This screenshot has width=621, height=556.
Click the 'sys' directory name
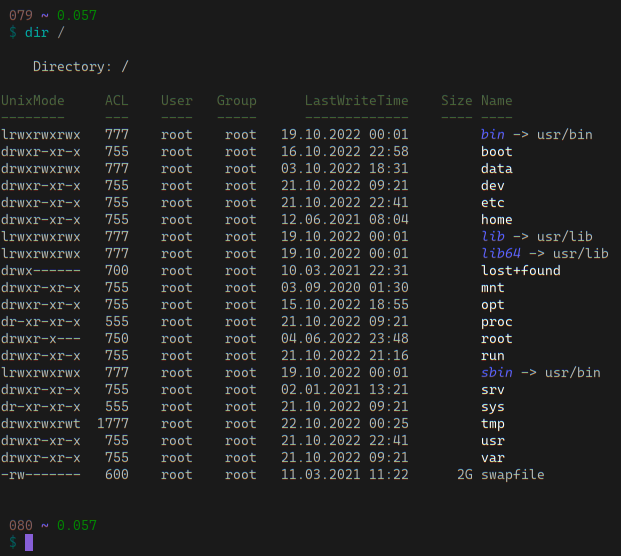click(x=493, y=407)
